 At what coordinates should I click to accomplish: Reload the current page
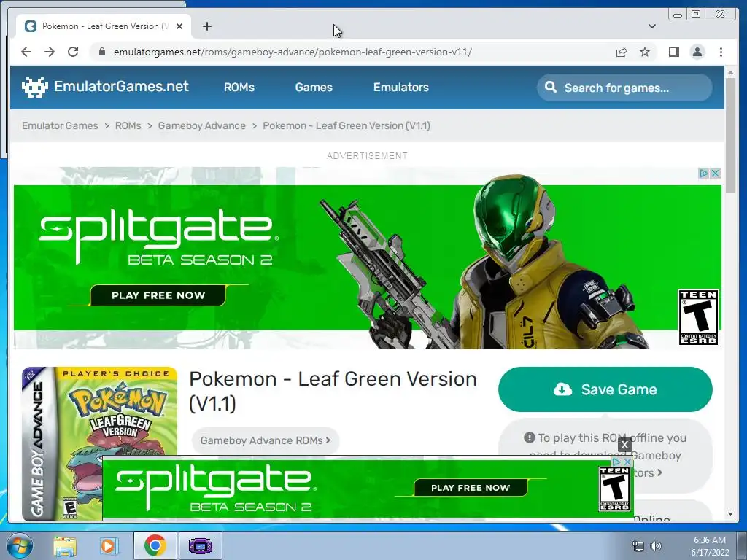(73, 52)
